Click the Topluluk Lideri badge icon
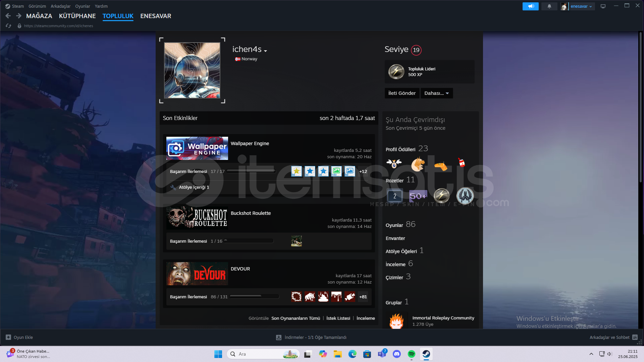 tap(396, 72)
